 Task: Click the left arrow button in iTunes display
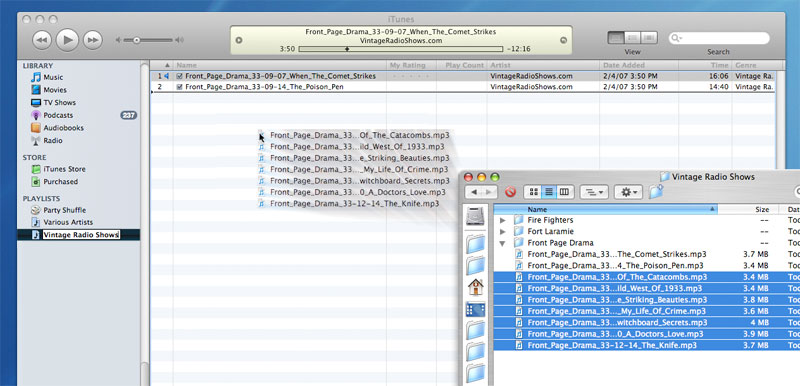pos(239,40)
